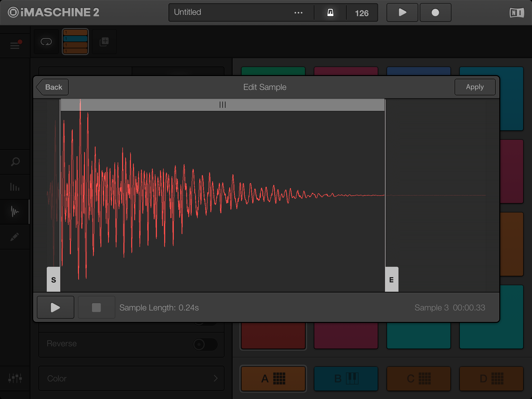Select the Untitled project name

(x=188, y=12)
